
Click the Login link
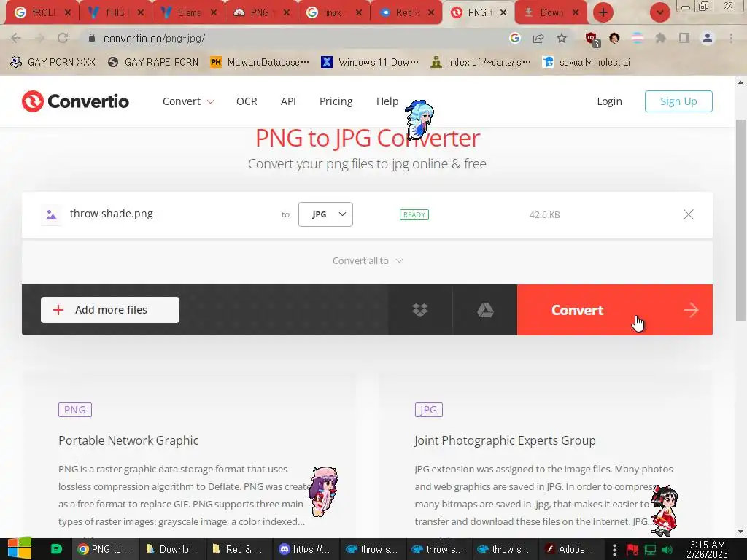click(609, 101)
